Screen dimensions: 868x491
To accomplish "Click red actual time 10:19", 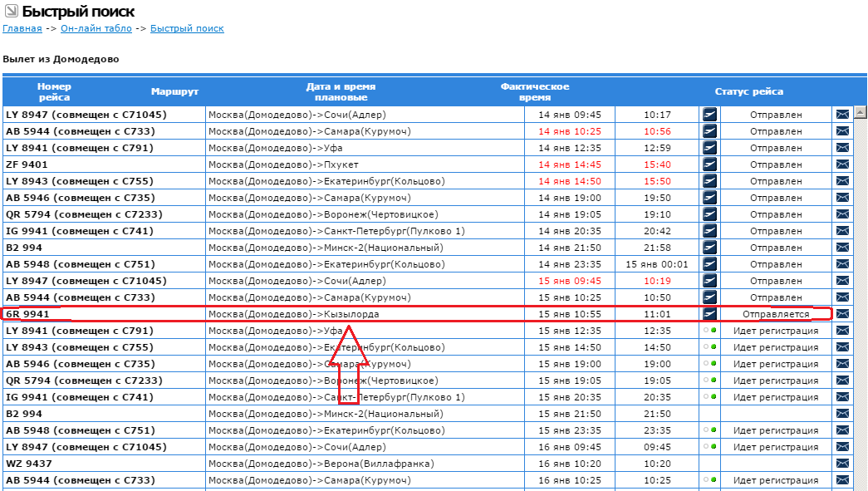I will pos(657,281).
